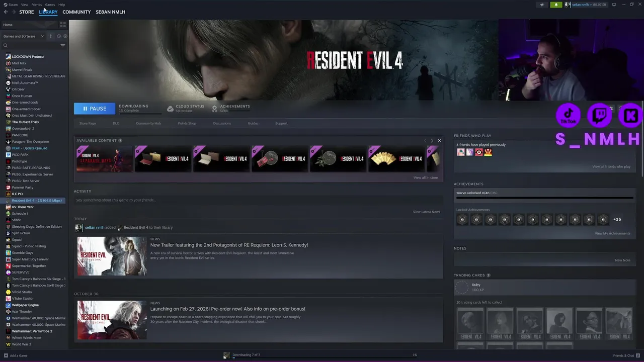
Task: Click the Add a Game plus icon
Action: 7,355
